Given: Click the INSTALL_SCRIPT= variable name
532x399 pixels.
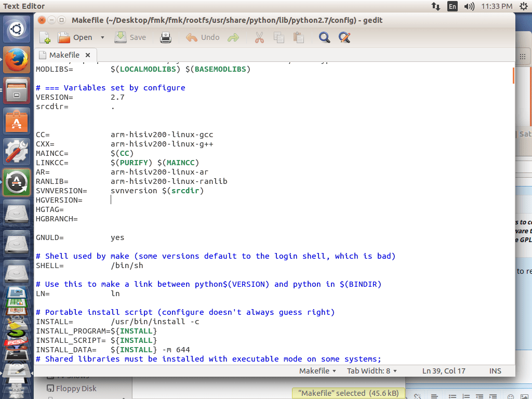Looking at the screenshot, I should [71, 340].
